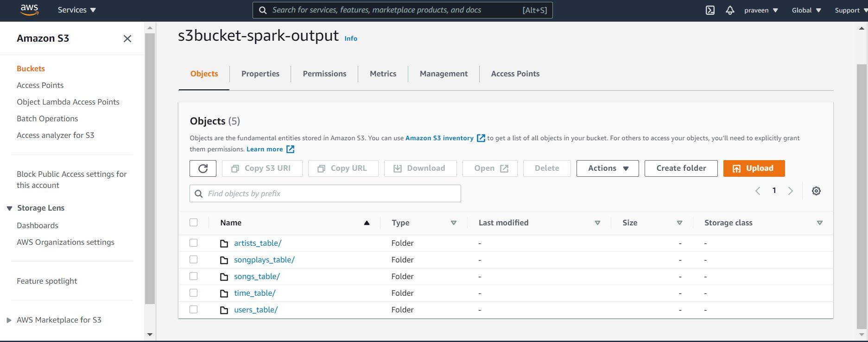Switch to the Properties tab
868x342 pixels.
(x=260, y=74)
